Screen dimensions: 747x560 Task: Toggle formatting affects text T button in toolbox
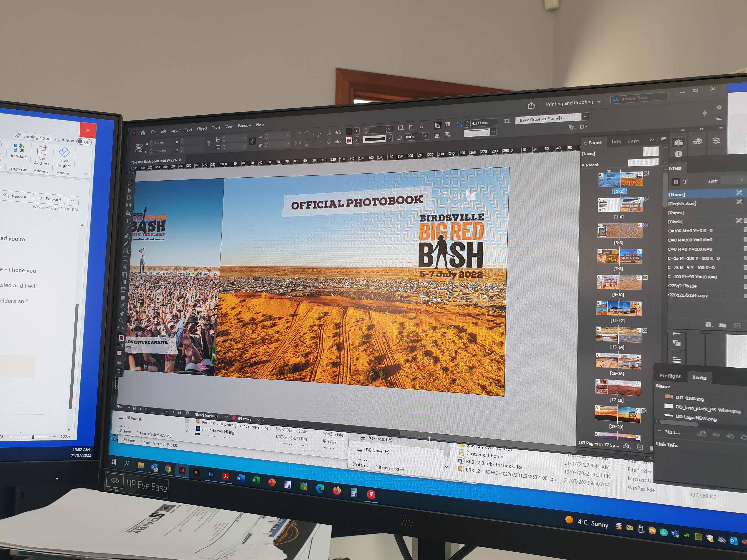122,345
